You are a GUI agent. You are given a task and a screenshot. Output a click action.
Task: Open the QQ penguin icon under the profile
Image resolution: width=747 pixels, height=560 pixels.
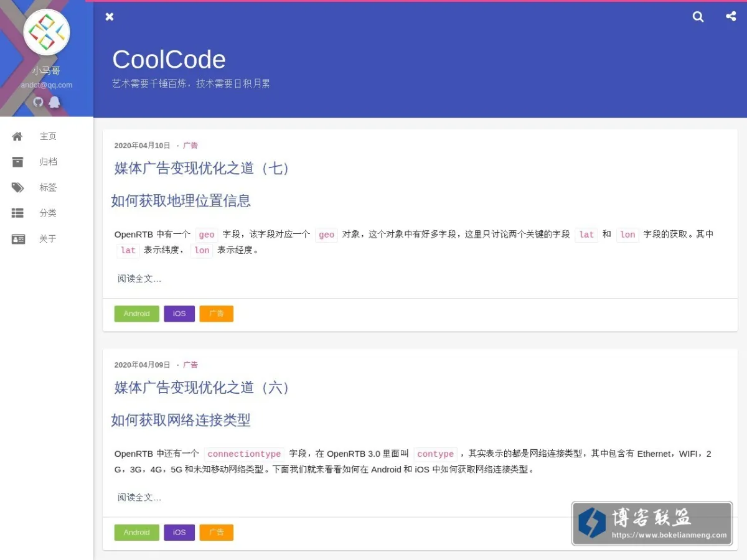(x=55, y=101)
